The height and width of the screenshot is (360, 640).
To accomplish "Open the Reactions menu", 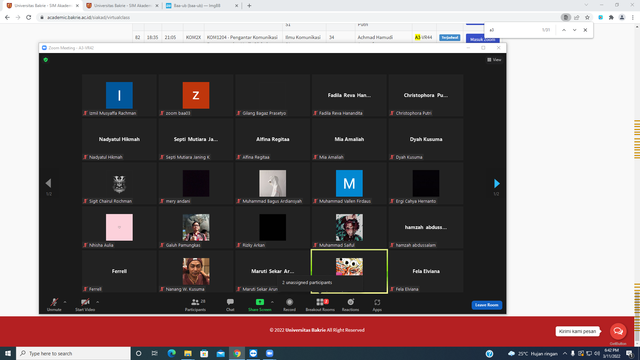I will (x=351, y=304).
